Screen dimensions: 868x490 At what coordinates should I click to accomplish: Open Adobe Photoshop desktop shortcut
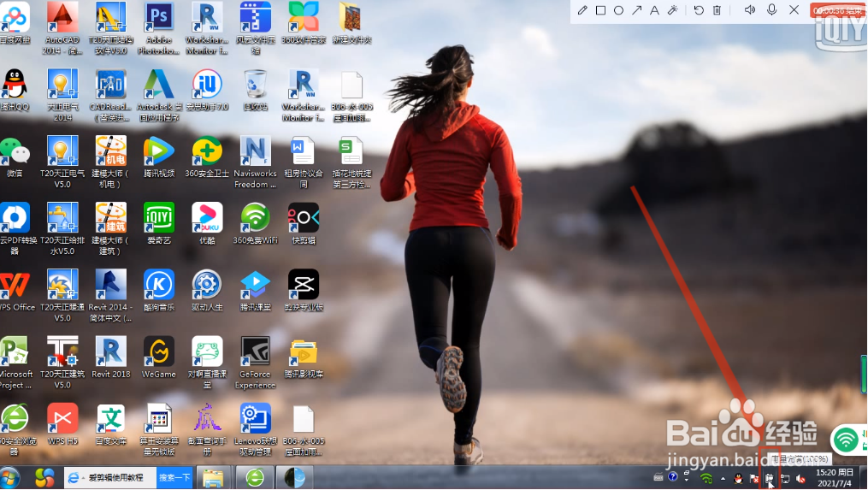point(159,27)
